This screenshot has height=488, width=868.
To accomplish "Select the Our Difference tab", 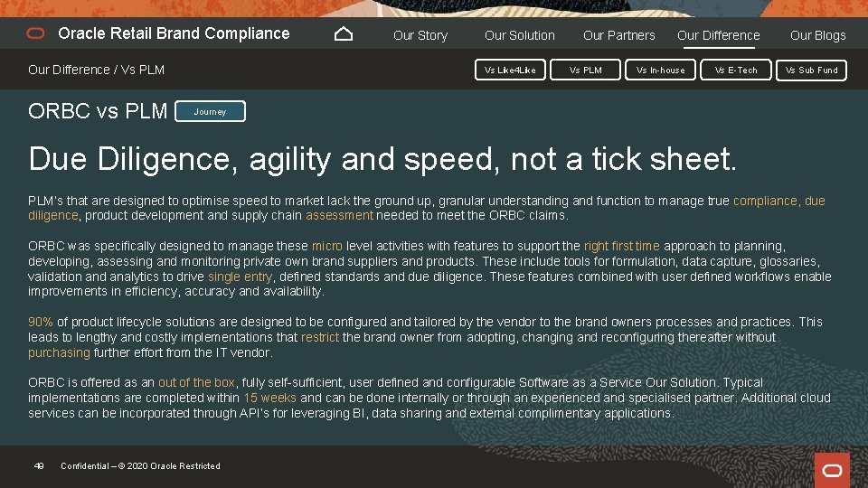I will tap(719, 35).
